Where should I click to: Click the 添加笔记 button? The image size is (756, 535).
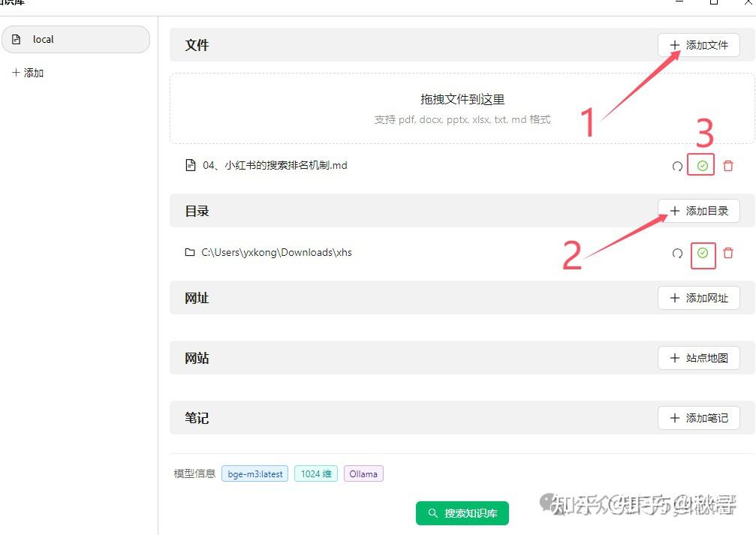click(x=699, y=418)
